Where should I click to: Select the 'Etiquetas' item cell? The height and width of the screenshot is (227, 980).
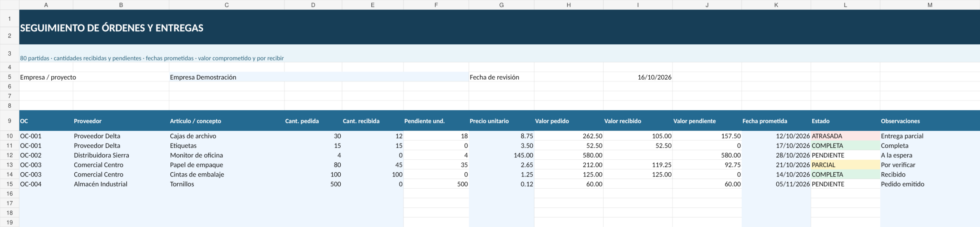[x=227, y=146]
